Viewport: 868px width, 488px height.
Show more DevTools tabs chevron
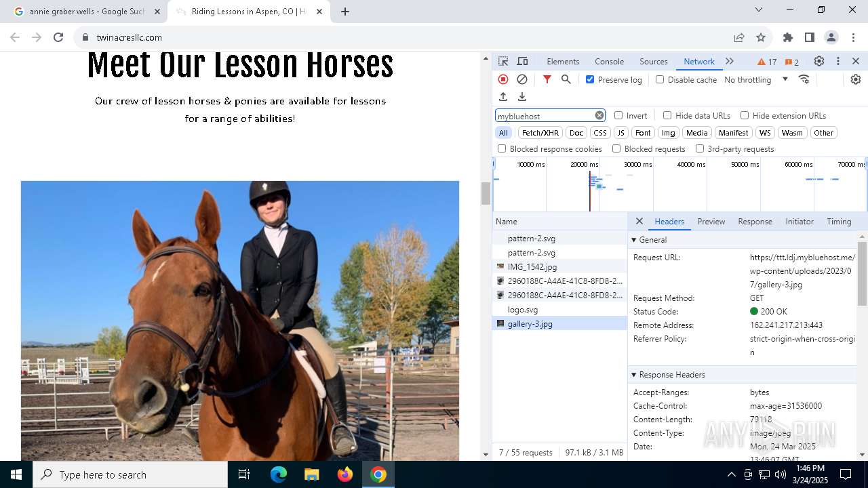(x=730, y=61)
